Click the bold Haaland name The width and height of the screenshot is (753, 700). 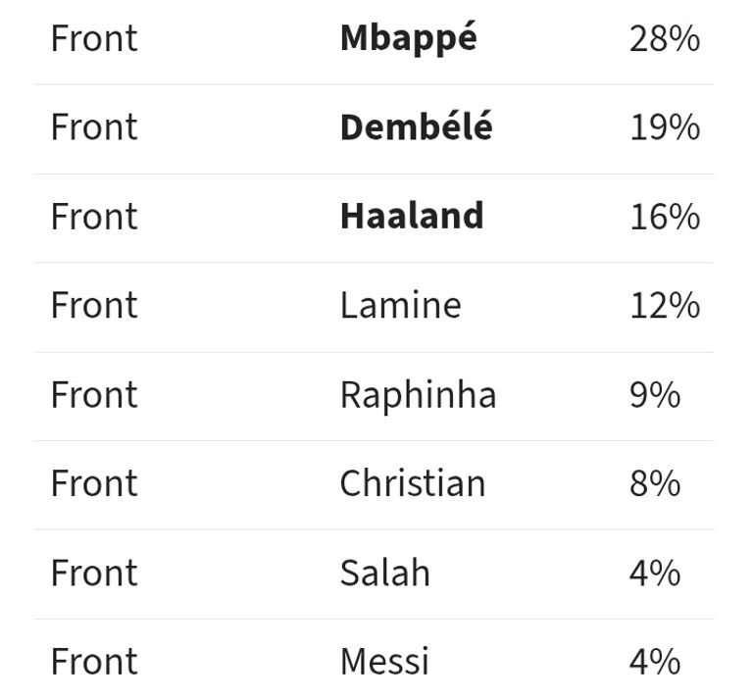click(x=412, y=217)
